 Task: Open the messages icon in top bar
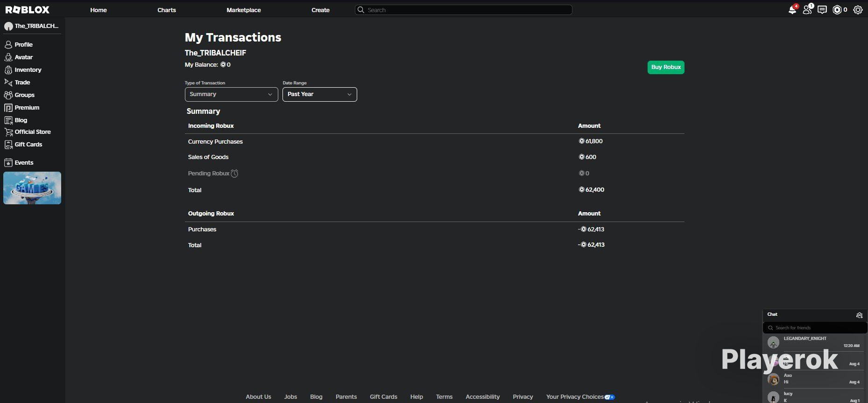coord(822,10)
